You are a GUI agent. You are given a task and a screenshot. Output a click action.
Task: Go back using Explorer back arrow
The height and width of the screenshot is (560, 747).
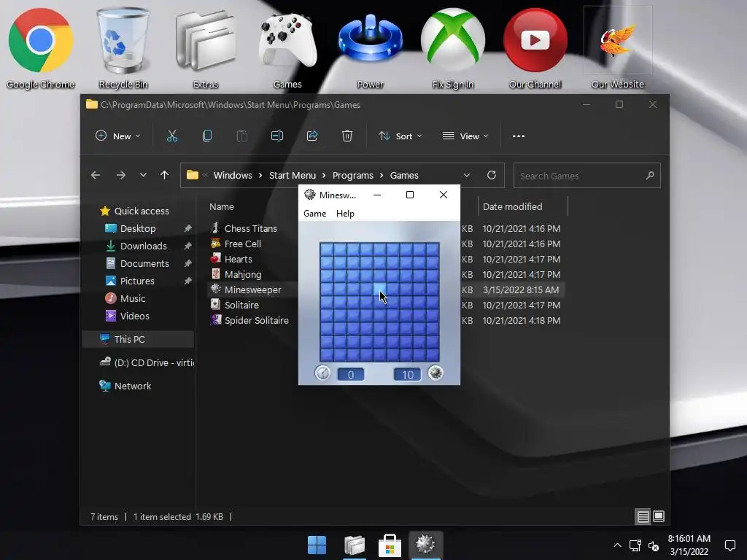pos(96,175)
